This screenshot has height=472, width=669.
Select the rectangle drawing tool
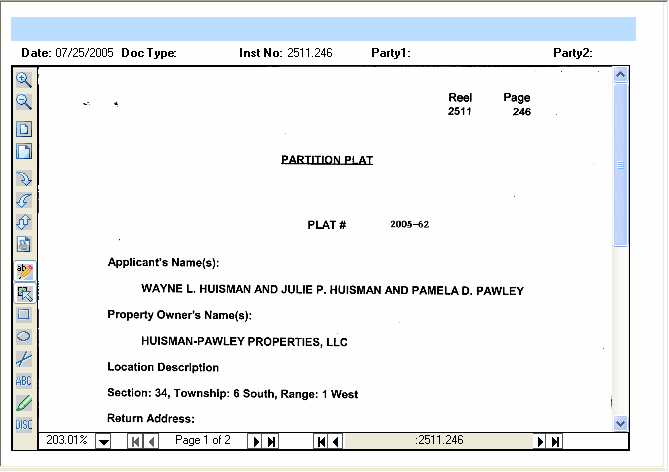coord(24,314)
